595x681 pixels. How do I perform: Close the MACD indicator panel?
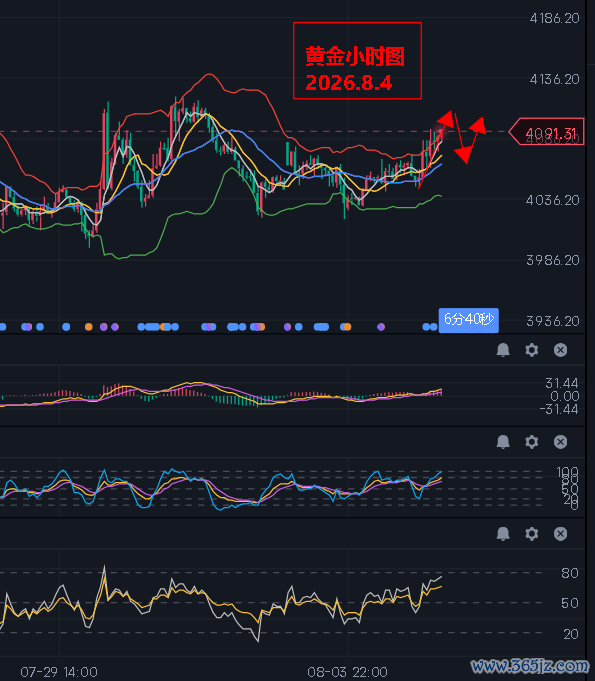[x=560, y=350]
